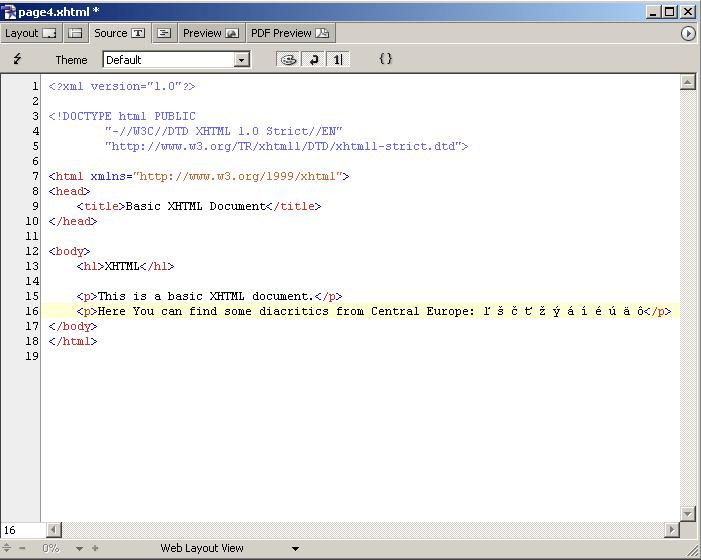Click the diacritics paragraph on line 16
The width and height of the screenshot is (701, 560).
click(x=374, y=311)
